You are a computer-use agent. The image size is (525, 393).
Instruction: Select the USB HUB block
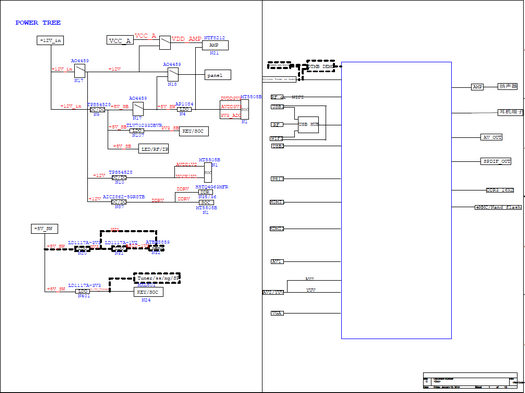click(308, 125)
